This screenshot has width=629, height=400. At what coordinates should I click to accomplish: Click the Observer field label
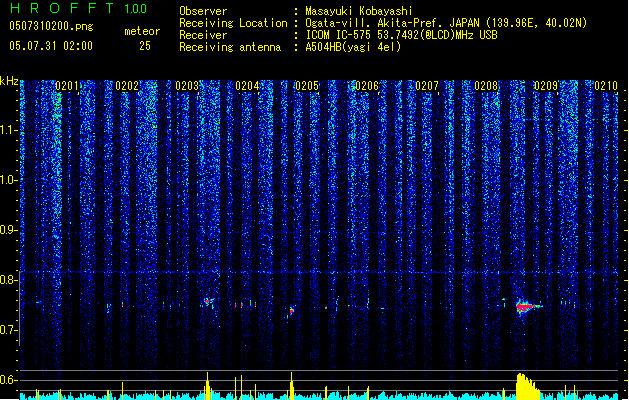203,11
